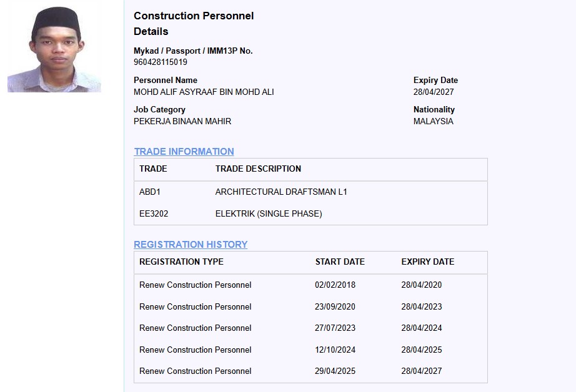Open the TRADE INFORMATION link
The image size is (576, 392).
pos(184,151)
